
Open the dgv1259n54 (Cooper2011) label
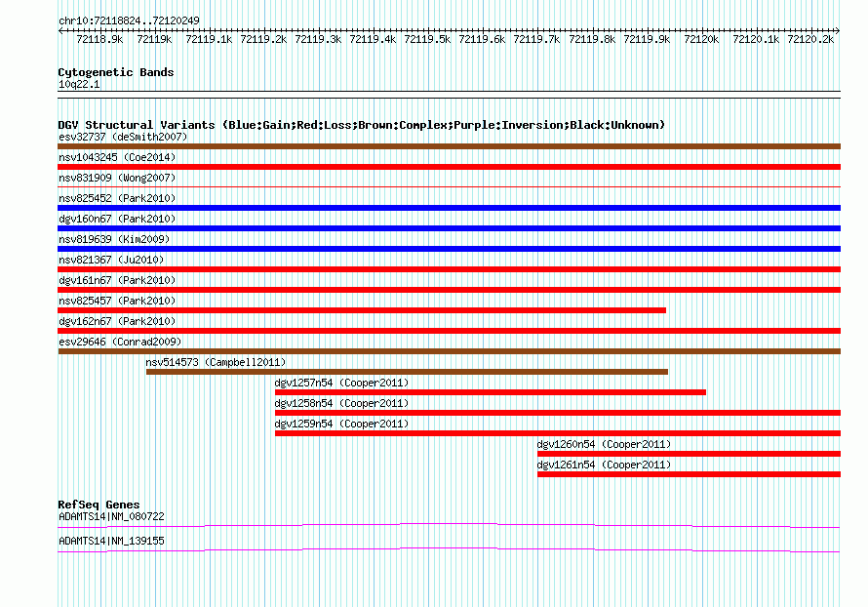click(x=341, y=424)
